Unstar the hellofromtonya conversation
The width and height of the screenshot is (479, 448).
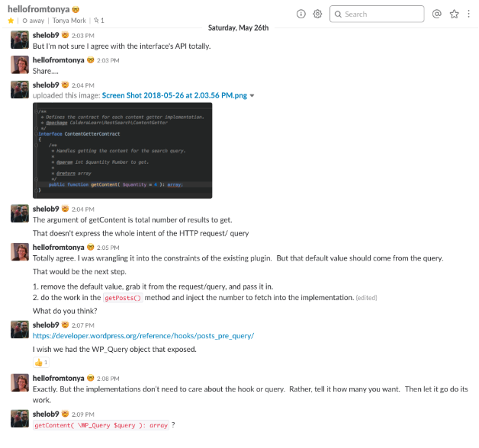(x=11, y=21)
